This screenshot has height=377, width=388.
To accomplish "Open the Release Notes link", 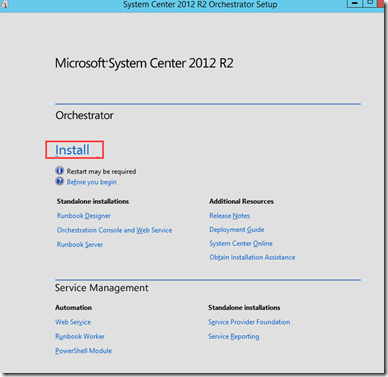I will [x=230, y=216].
